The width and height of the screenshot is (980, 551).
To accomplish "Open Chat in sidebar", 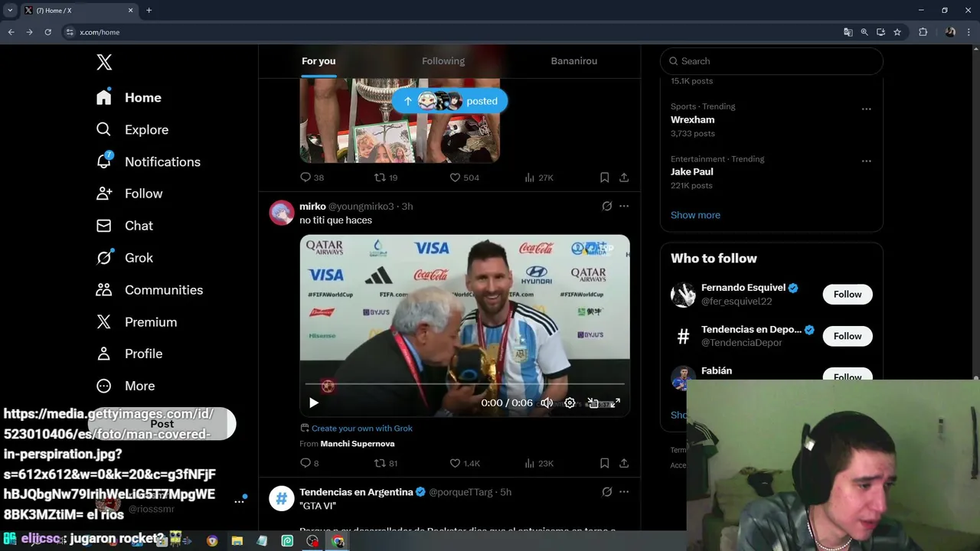I will (x=124, y=226).
